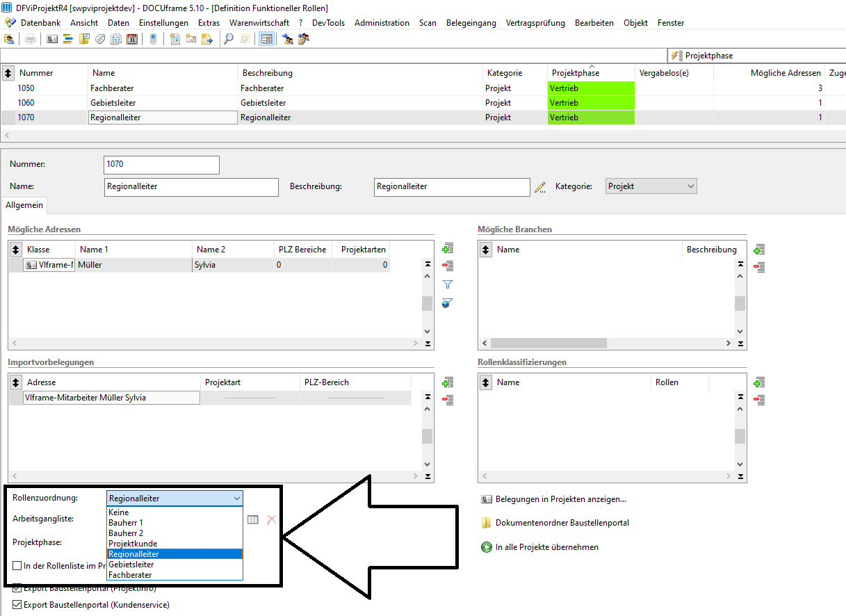Toggle 'In der Rollenliste' checkbox
The height and width of the screenshot is (616, 846).
[17, 566]
